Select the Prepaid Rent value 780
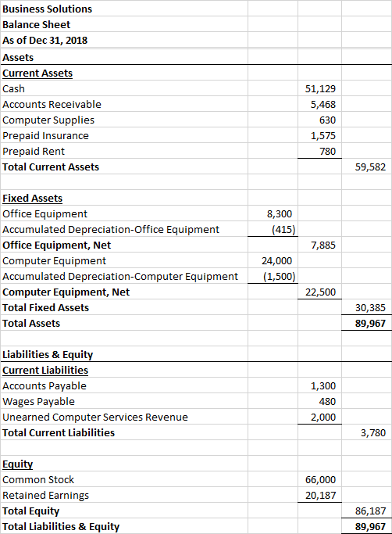This screenshot has height=534, width=392. click(x=327, y=151)
